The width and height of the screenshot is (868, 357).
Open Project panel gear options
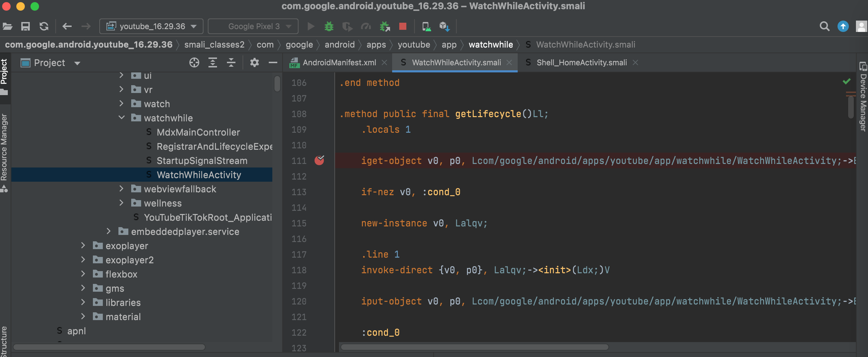tap(255, 63)
